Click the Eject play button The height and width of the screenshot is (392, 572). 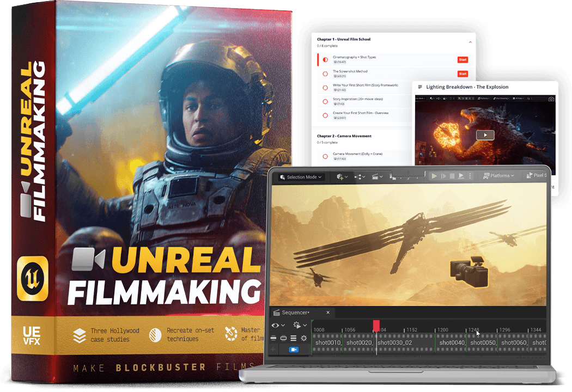(461, 176)
